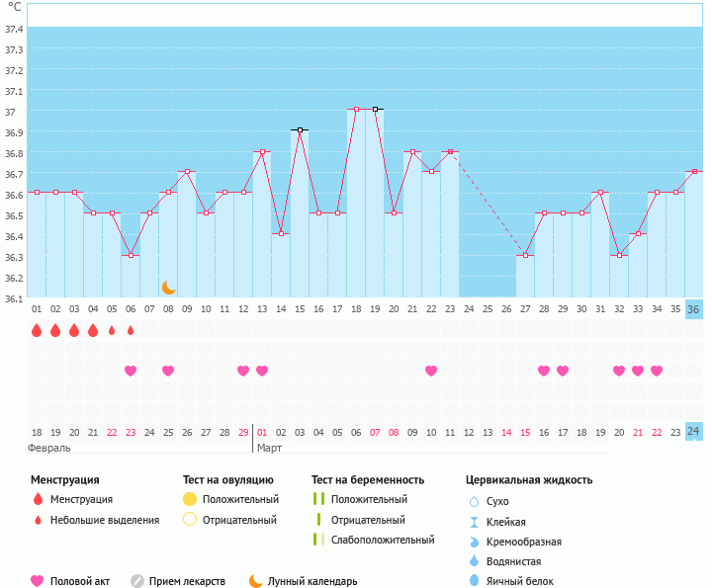Click the Лунный календарь legend text
The width and height of the screenshot is (712, 588).
tap(311, 581)
